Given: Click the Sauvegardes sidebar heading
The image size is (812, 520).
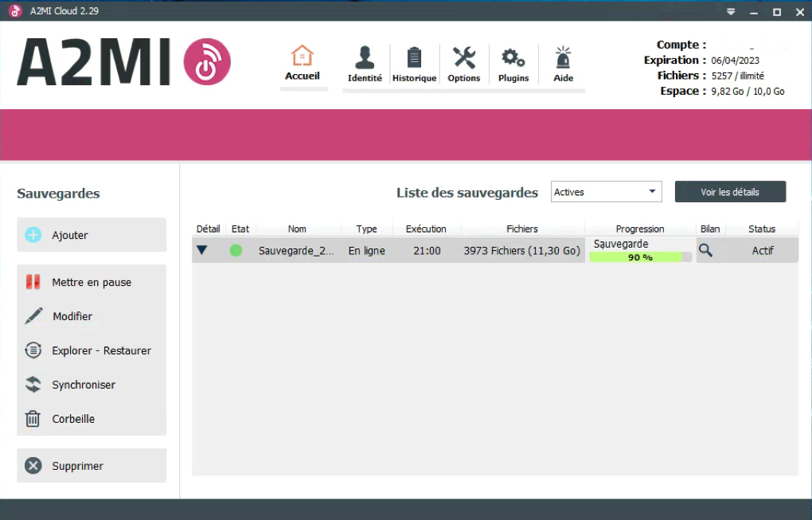Looking at the screenshot, I should click(x=59, y=194).
